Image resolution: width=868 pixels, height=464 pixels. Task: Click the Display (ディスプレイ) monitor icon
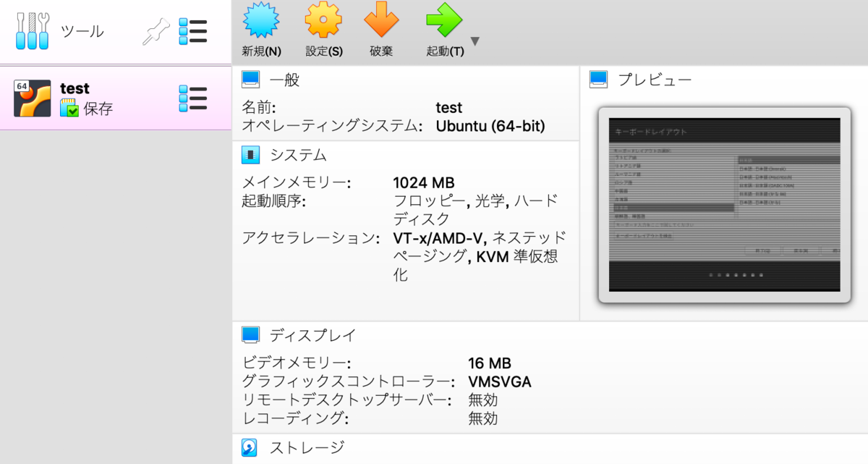coord(251,334)
